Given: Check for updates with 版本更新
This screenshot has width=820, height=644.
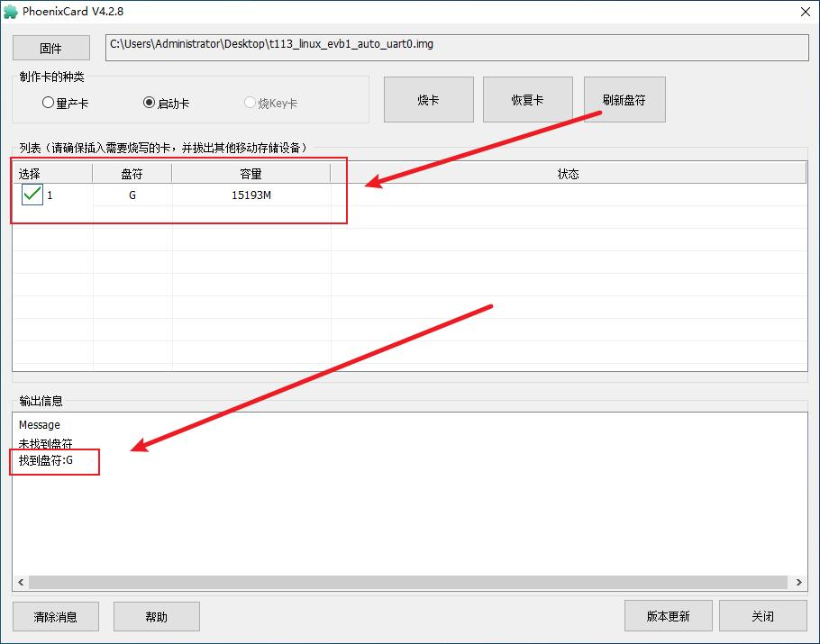Looking at the screenshot, I should coord(668,616).
